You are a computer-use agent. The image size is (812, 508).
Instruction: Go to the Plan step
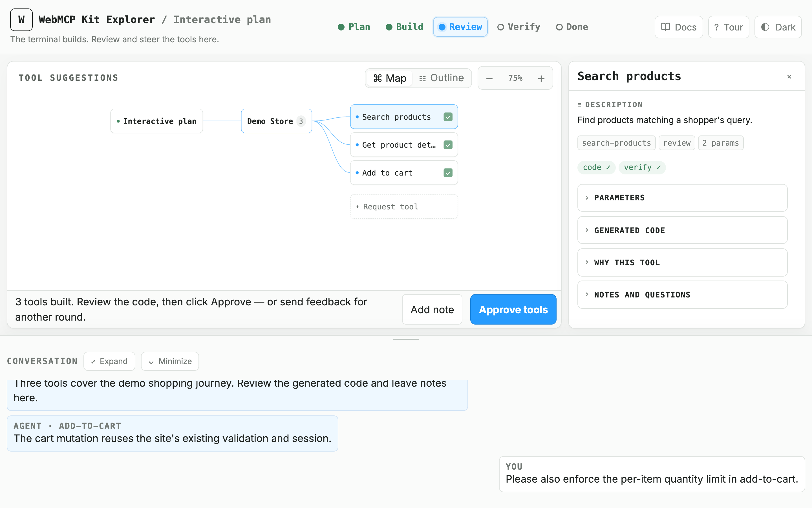(354, 27)
